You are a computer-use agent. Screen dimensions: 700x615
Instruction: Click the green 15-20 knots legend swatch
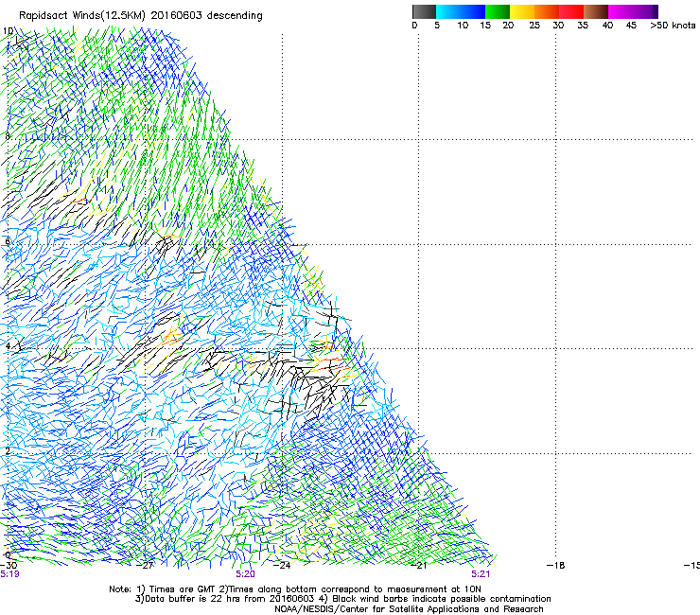coord(498,11)
